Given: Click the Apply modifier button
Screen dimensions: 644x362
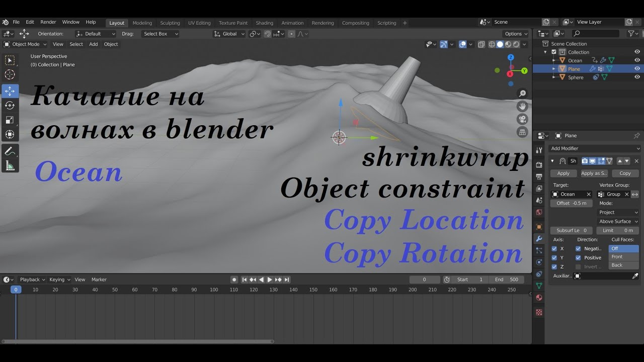Looking at the screenshot, I should coord(563,173).
